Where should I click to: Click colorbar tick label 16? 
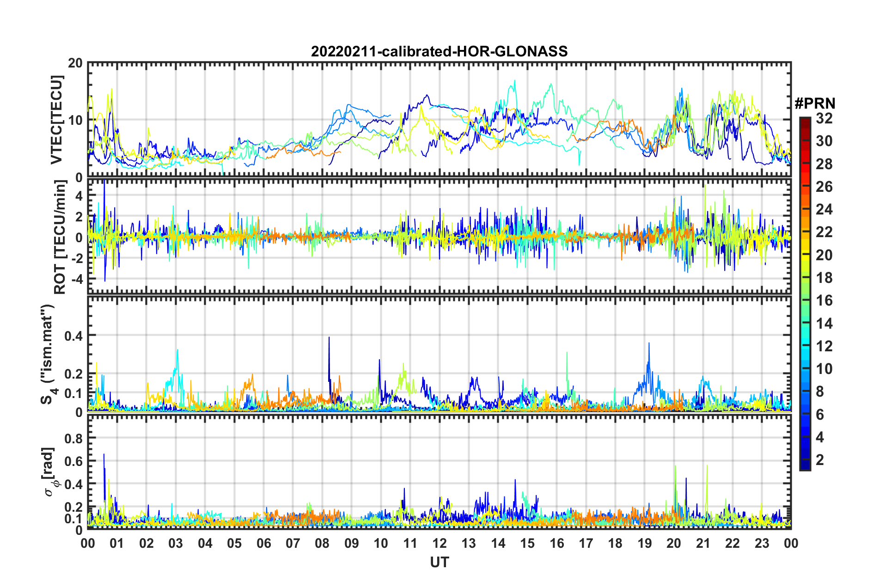coord(824,300)
